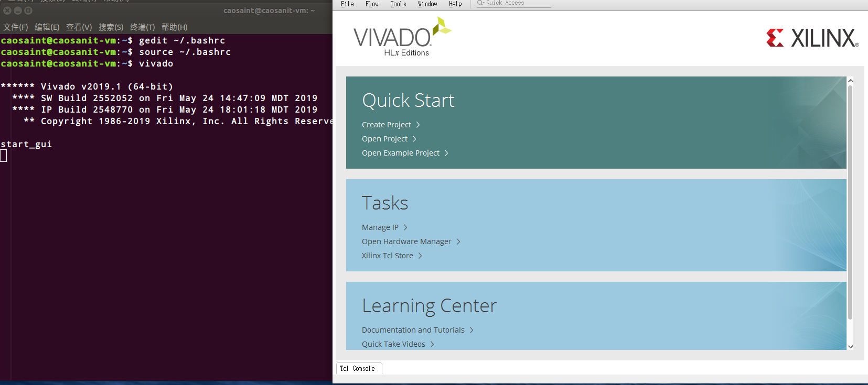The width and height of the screenshot is (868, 385).
Task: Click the Learning Center heading
Action: (x=429, y=306)
